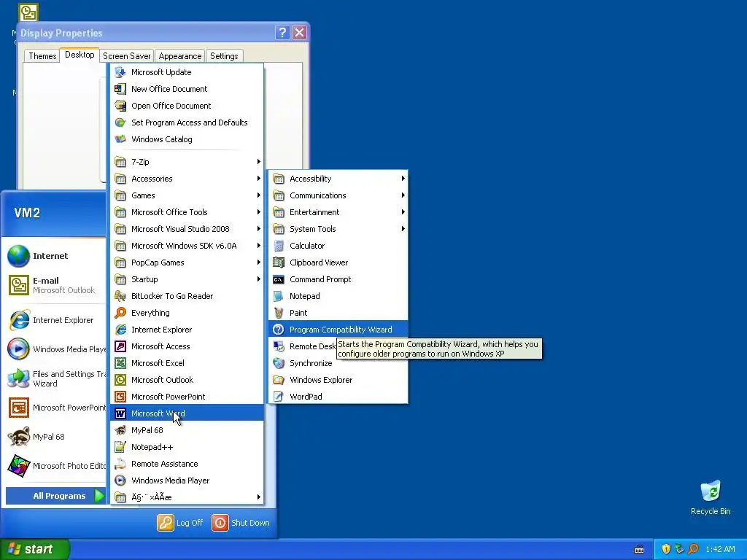Start Windows Media Player from All Programs list

(187, 481)
